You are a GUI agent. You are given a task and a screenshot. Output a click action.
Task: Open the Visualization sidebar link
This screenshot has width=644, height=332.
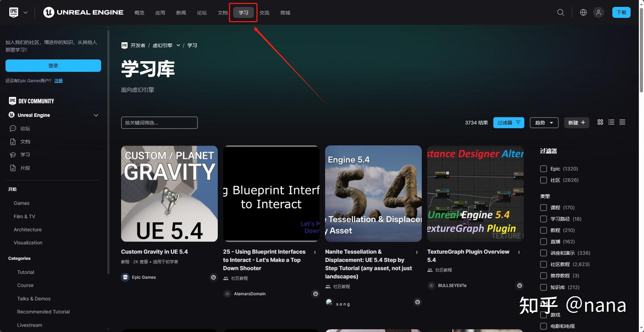pyautogui.click(x=28, y=243)
